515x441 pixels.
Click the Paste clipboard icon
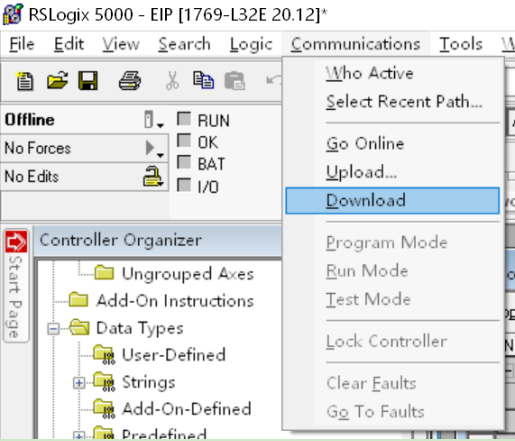tap(235, 81)
